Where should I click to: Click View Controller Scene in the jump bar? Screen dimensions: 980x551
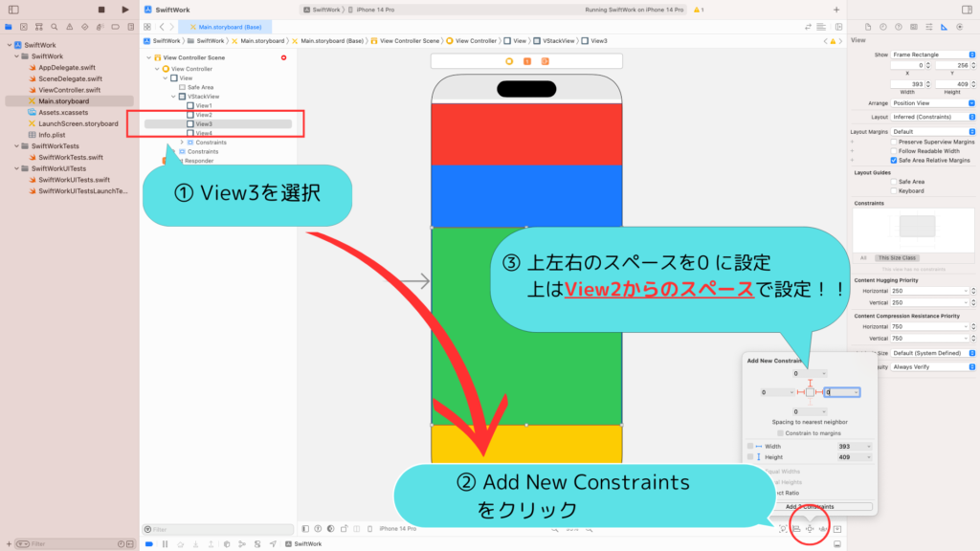pyautogui.click(x=405, y=40)
